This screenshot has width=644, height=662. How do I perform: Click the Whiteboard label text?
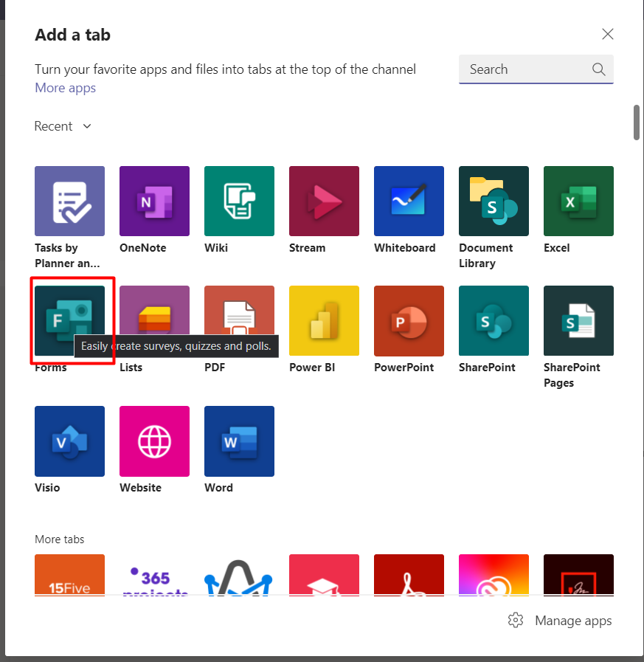405,248
